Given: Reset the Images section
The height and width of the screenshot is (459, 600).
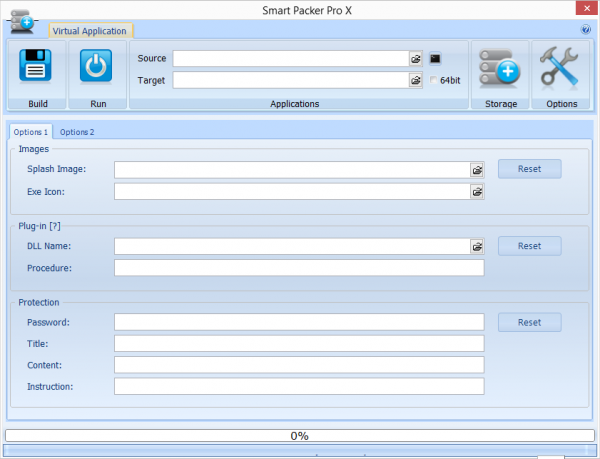Looking at the screenshot, I should tap(530, 169).
